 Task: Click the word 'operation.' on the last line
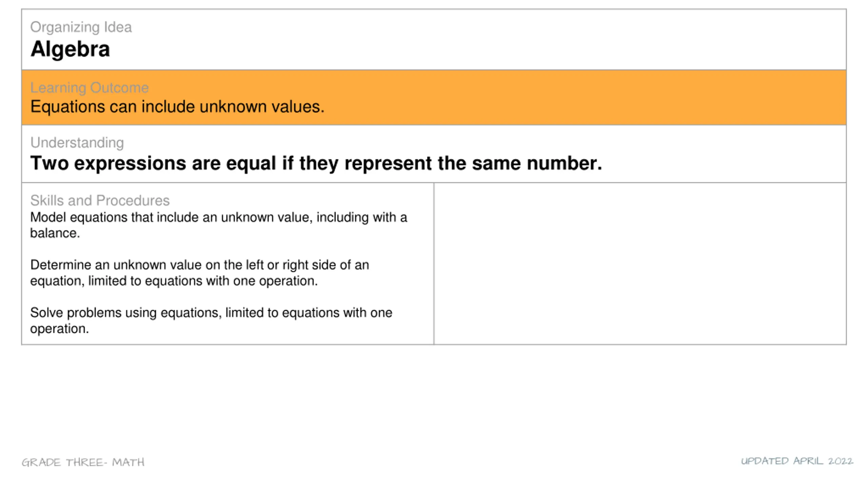59,329
